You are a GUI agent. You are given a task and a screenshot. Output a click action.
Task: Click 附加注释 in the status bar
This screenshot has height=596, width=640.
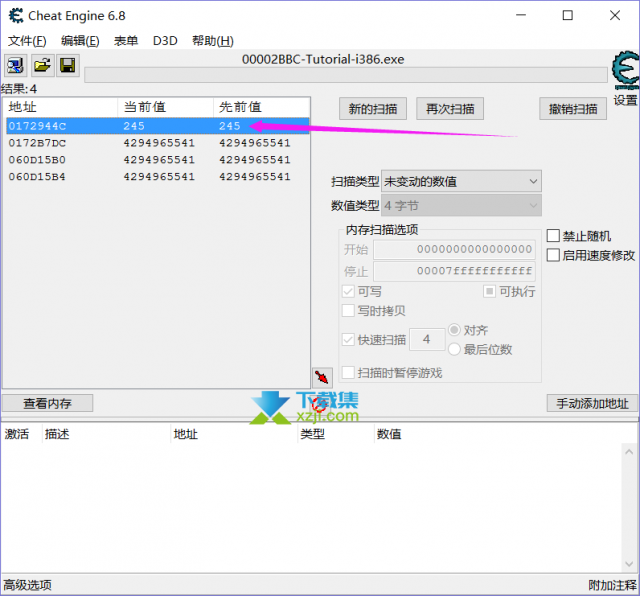(x=612, y=585)
